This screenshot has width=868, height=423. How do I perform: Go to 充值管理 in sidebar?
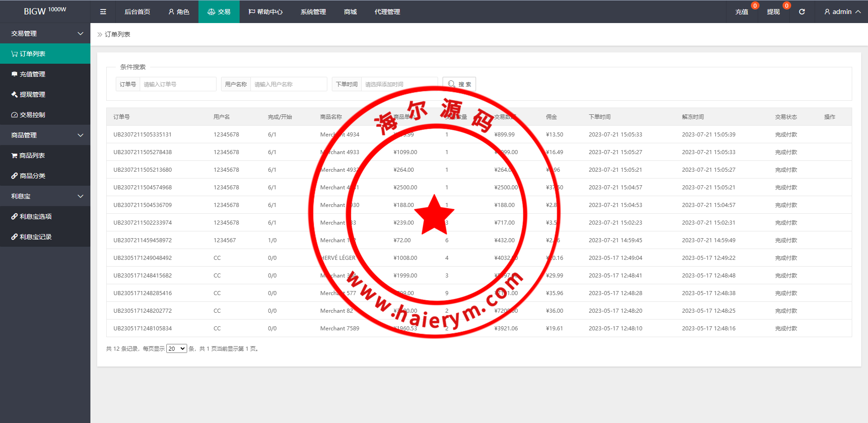(x=45, y=74)
